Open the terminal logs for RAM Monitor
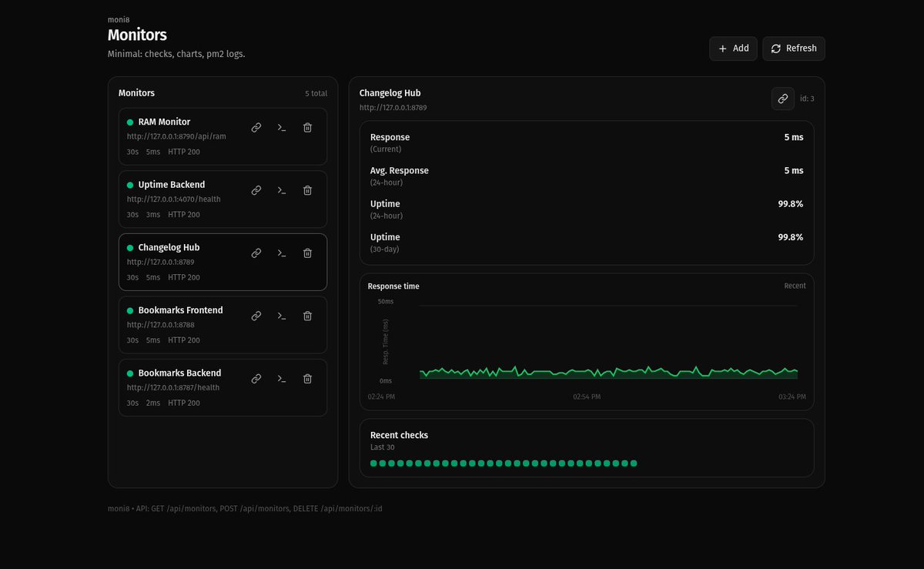The height and width of the screenshot is (569, 924). (281, 127)
